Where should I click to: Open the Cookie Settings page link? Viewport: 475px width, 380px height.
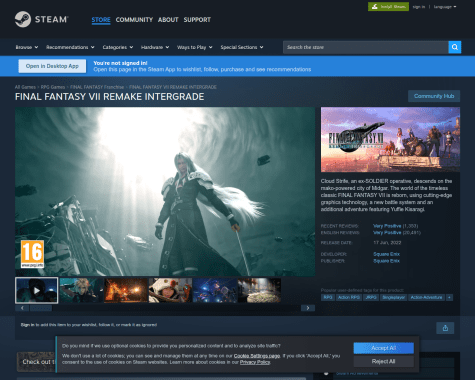point(257,356)
